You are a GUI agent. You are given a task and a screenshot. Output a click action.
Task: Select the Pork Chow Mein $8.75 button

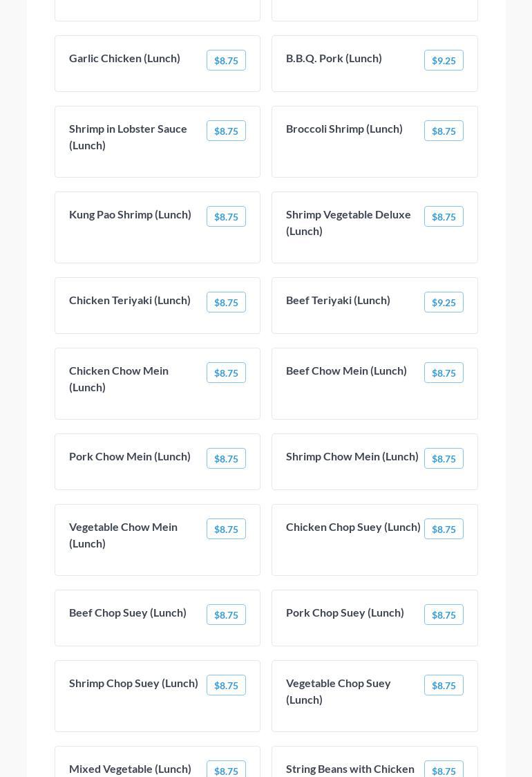[x=226, y=459]
